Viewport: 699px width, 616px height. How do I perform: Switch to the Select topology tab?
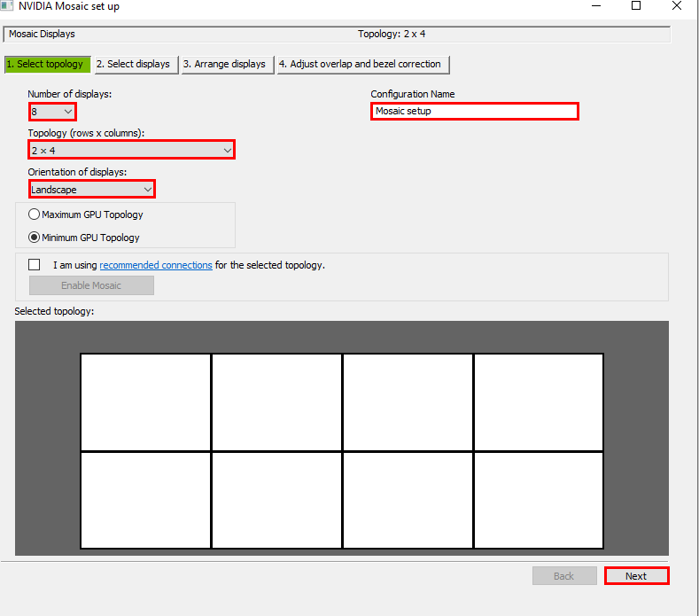point(45,65)
